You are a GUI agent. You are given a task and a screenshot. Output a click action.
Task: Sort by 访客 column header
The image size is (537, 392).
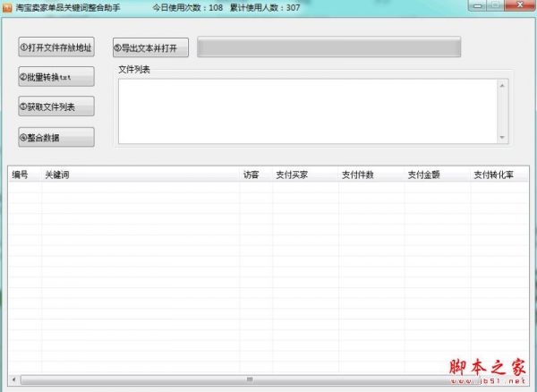(x=256, y=175)
